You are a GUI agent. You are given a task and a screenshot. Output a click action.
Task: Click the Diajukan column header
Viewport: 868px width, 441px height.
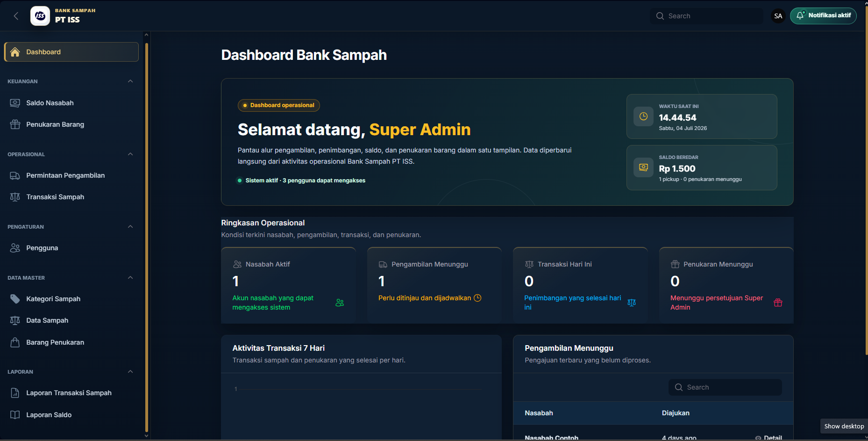click(676, 413)
